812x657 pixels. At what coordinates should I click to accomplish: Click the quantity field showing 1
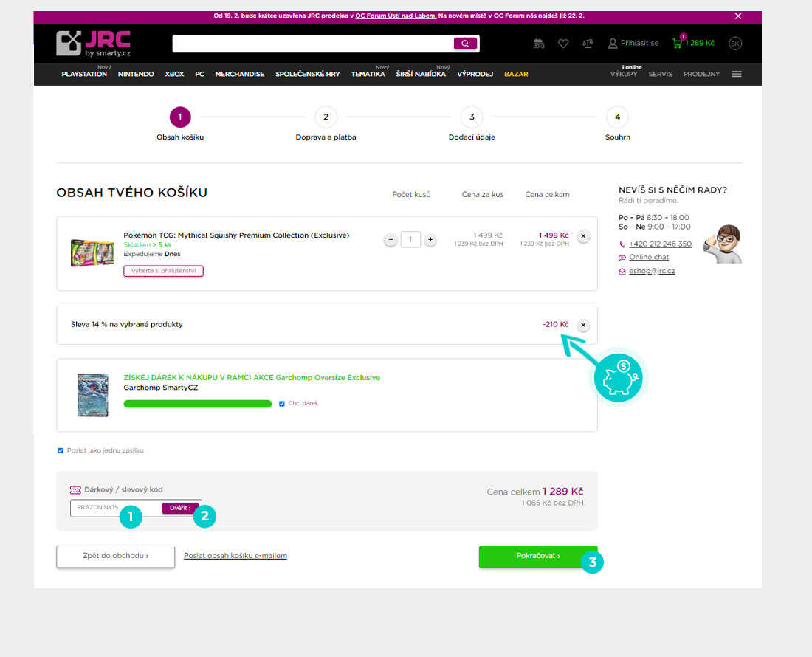410,240
